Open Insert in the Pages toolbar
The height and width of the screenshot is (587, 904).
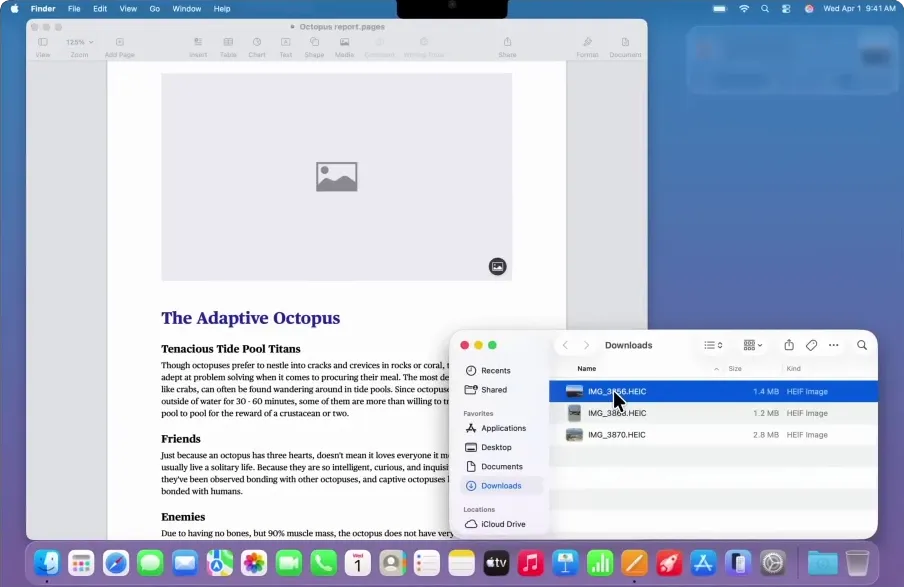click(x=198, y=47)
